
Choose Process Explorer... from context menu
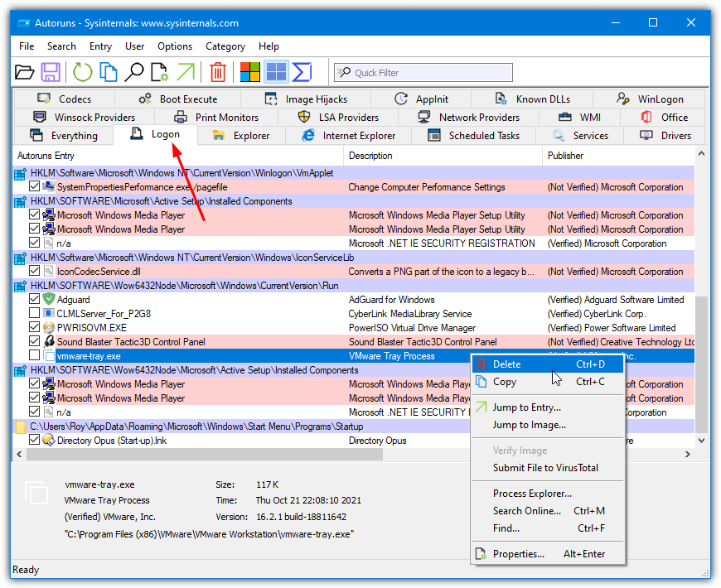[548, 494]
